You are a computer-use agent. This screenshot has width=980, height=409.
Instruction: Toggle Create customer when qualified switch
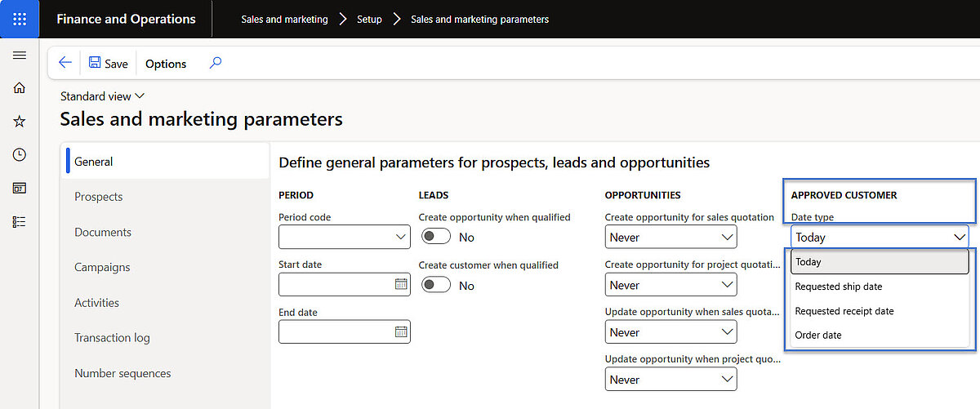click(x=436, y=285)
